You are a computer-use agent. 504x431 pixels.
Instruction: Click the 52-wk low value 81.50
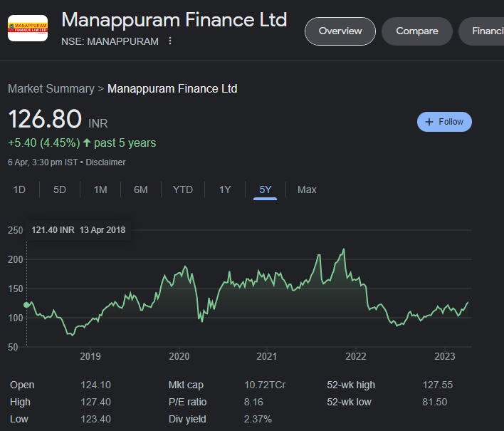(x=434, y=402)
